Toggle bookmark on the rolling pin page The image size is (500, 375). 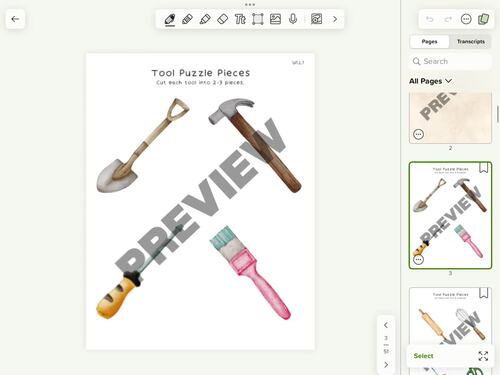pos(484,293)
